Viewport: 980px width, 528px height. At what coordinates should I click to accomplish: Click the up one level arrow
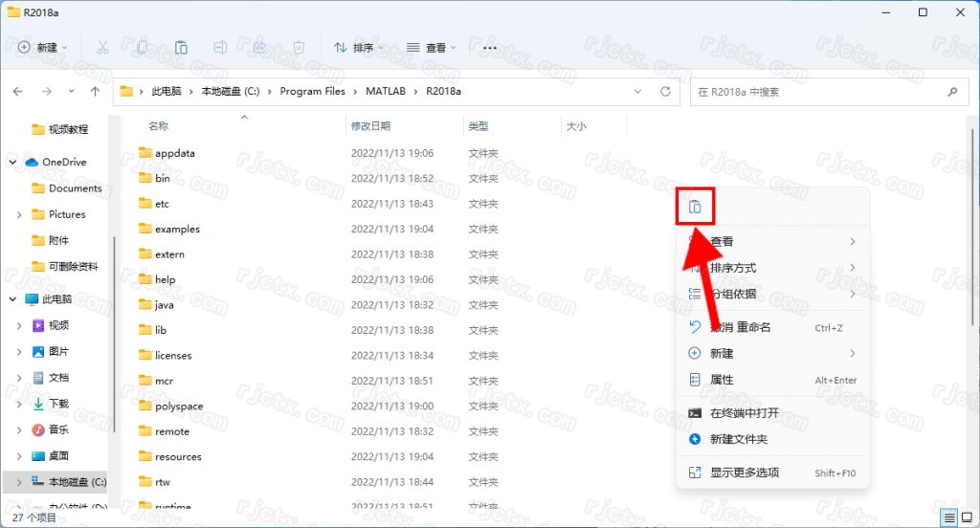95,92
